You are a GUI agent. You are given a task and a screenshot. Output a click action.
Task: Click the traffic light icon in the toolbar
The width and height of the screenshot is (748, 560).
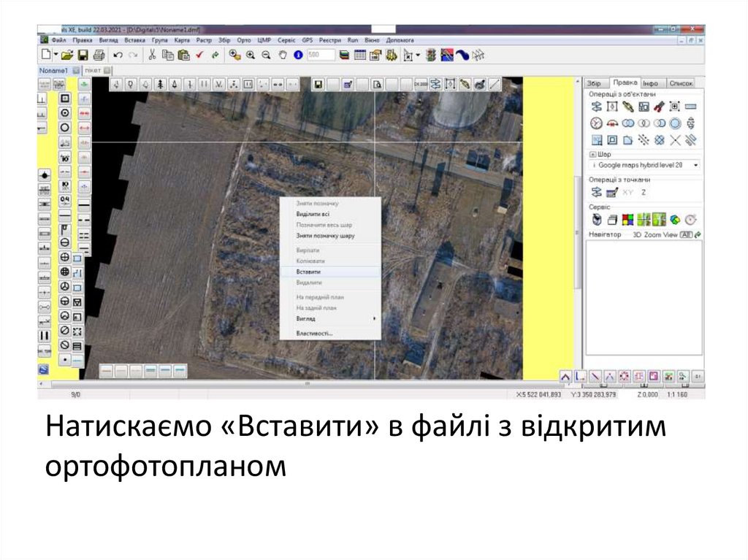[x=431, y=55]
